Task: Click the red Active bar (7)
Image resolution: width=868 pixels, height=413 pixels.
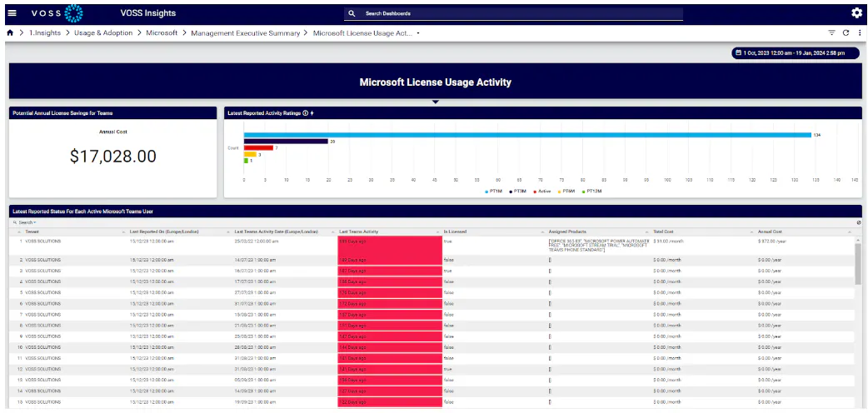Action: 258,148
